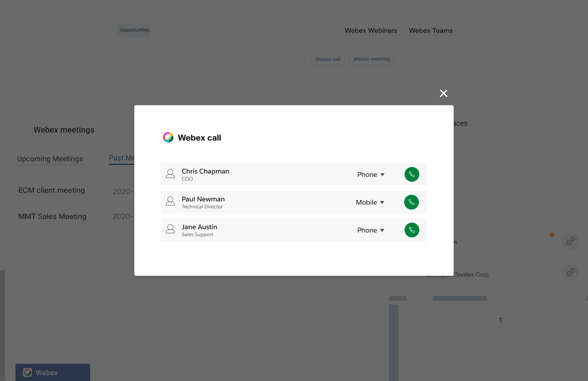This screenshot has width=588, height=381.
Task: Open the ECM client meeting entry
Action: (x=52, y=190)
